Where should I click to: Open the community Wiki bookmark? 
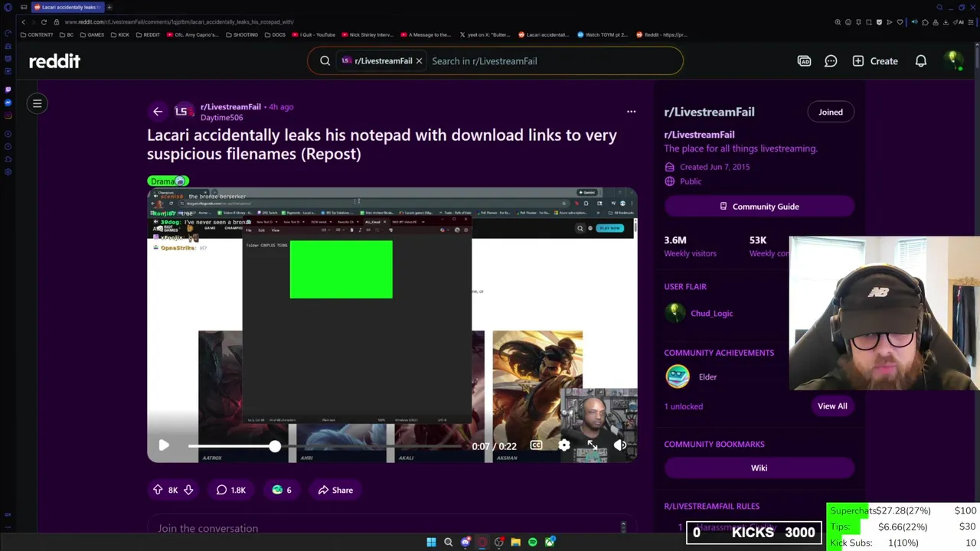(759, 468)
